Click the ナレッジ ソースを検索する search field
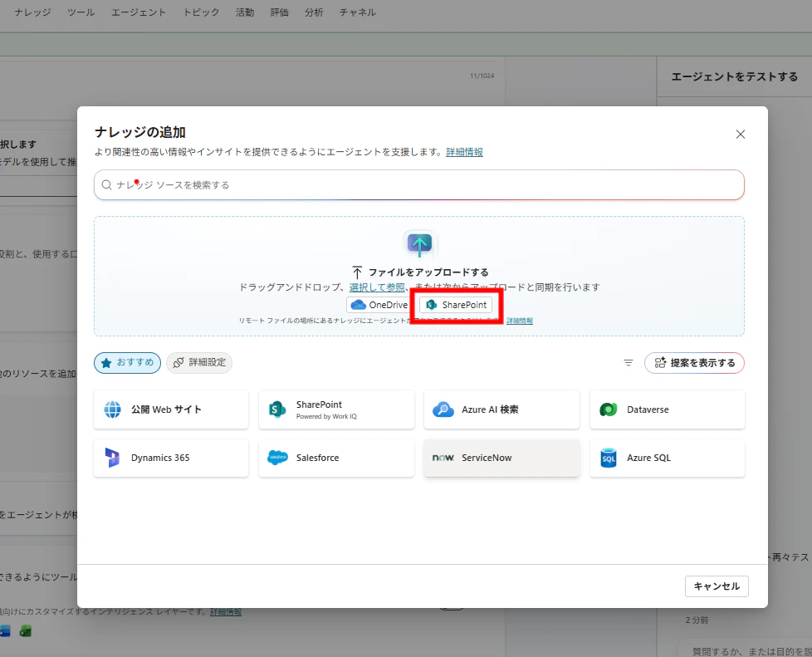 tap(419, 185)
